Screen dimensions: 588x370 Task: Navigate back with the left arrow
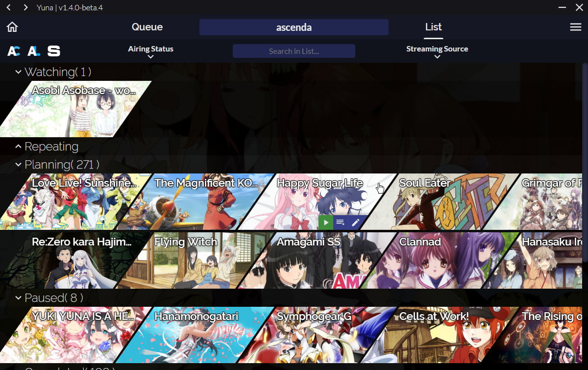(x=8, y=8)
